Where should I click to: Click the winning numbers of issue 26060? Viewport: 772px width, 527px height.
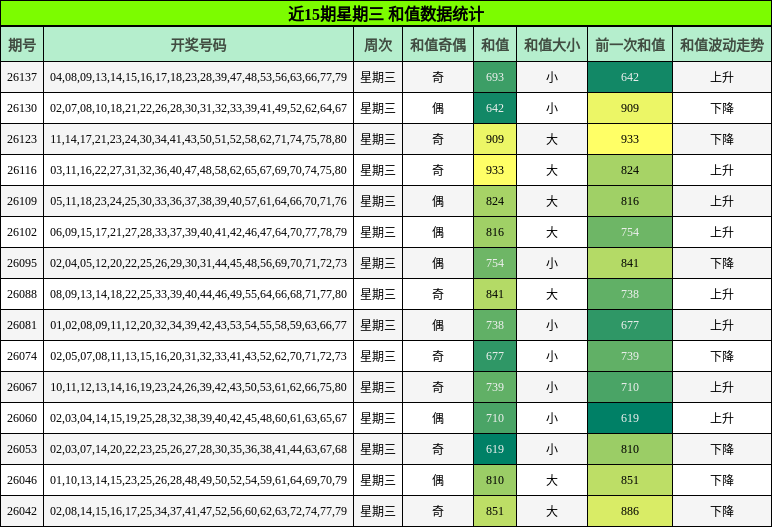[x=198, y=418]
